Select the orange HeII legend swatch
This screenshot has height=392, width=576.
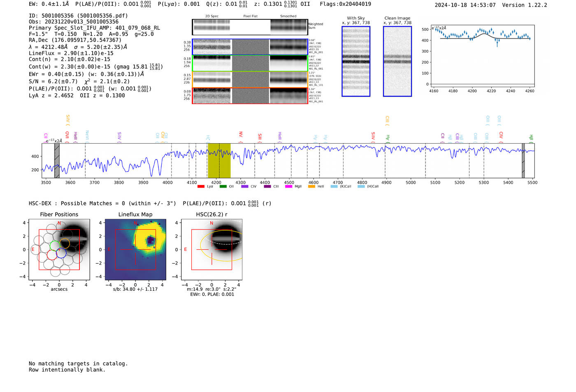(311, 186)
